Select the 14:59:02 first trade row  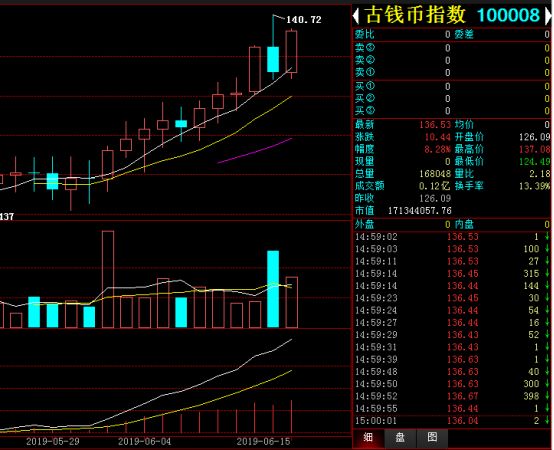pos(452,237)
